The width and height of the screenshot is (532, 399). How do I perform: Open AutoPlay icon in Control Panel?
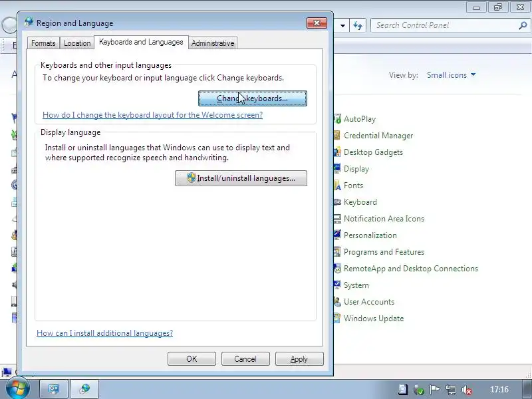click(337, 119)
